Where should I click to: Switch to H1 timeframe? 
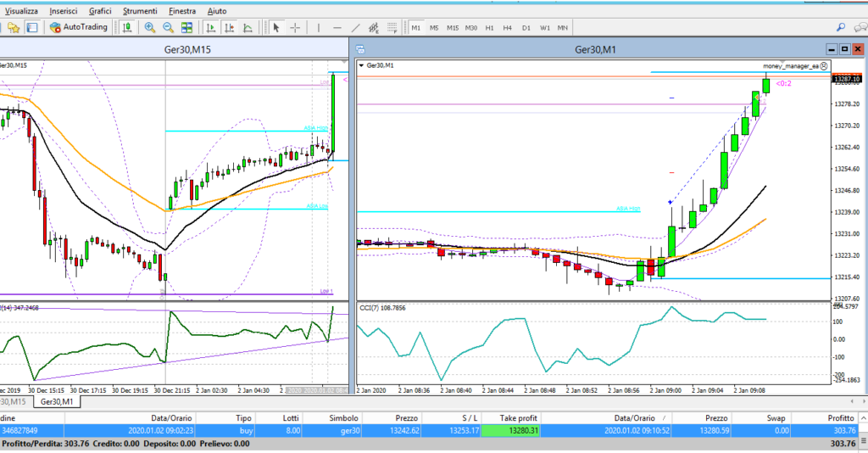click(x=489, y=28)
